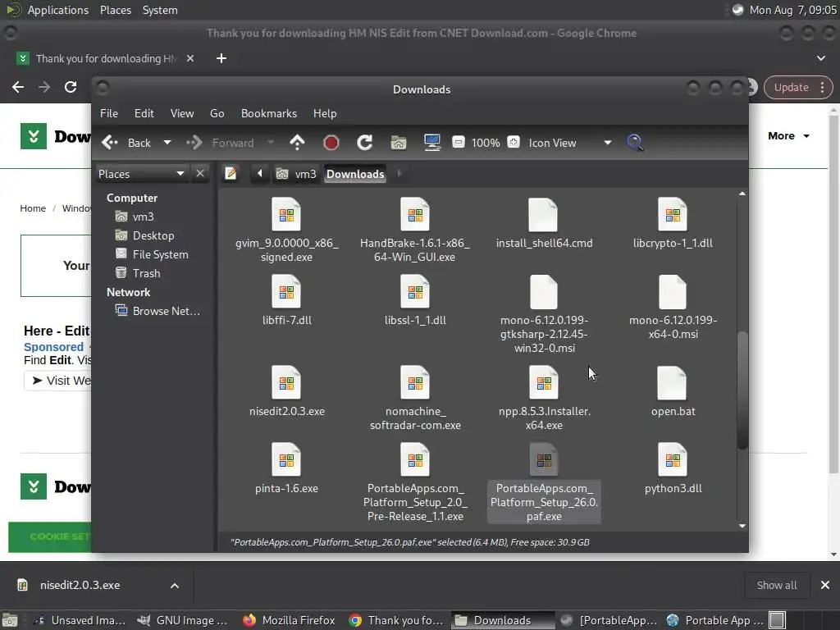
Task: Select the HandBrake-1.6.1 installer file icon
Action: [415, 214]
